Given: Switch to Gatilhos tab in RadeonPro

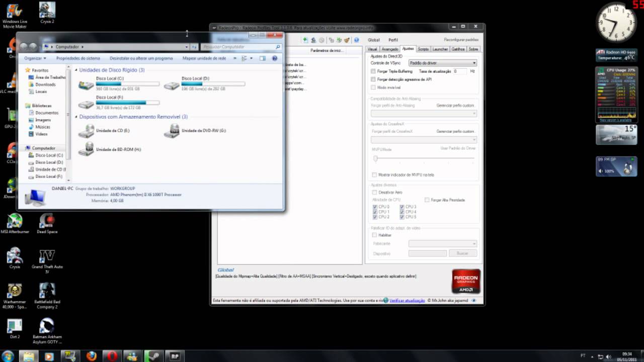Looking at the screenshot, I should [x=458, y=49].
